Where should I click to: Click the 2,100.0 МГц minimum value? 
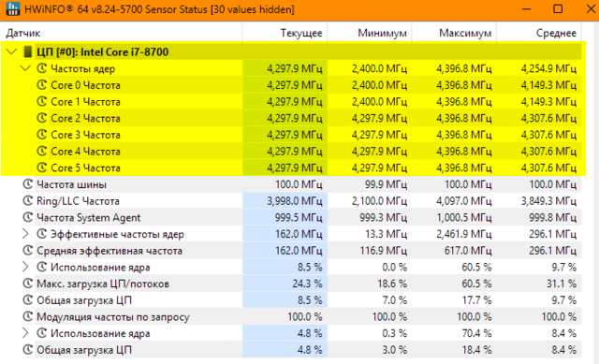click(379, 201)
